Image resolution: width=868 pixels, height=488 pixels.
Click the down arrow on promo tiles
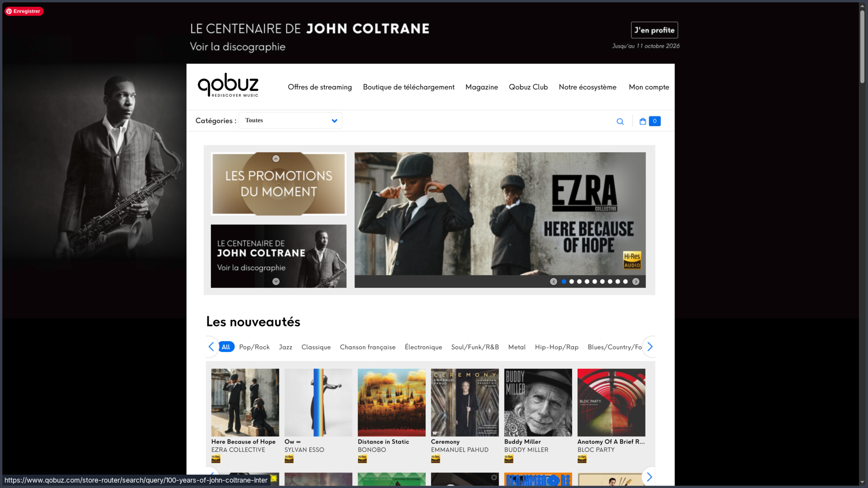[x=276, y=282]
